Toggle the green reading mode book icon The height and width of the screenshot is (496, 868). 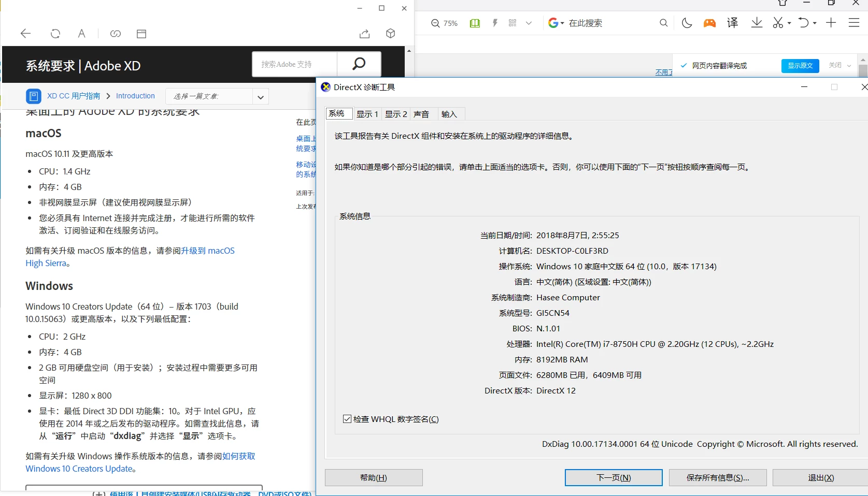coord(475,23)
